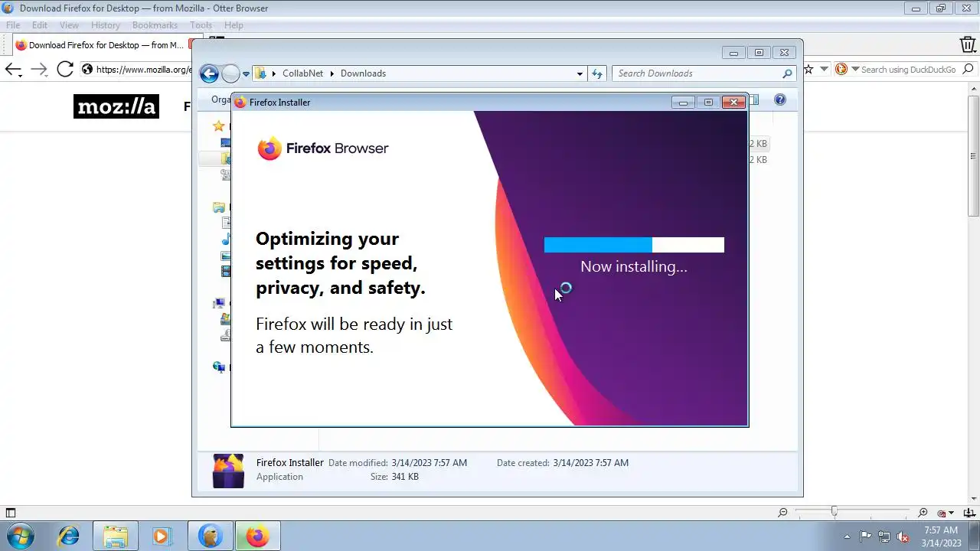
Task: Open the downloads icon in Otter status bar
Action: (x=968, y=513)
